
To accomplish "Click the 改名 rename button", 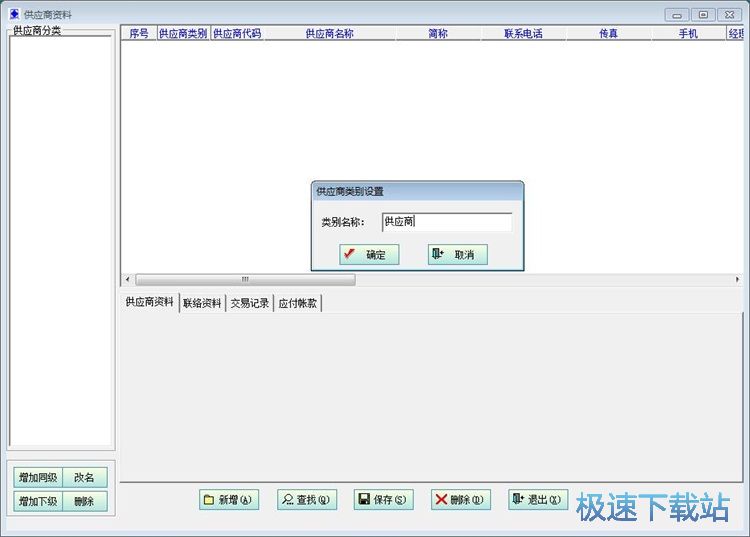I will point(85,477).
